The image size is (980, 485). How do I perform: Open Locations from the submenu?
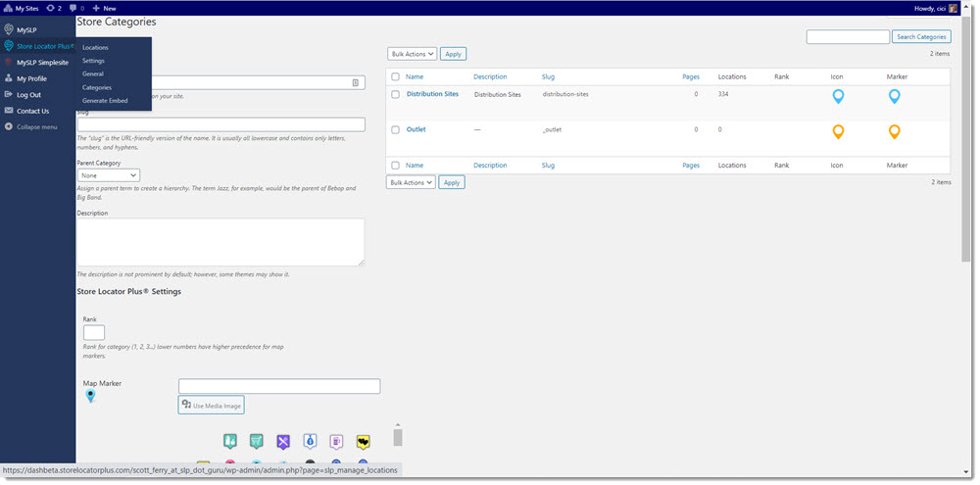coord(95,47)
